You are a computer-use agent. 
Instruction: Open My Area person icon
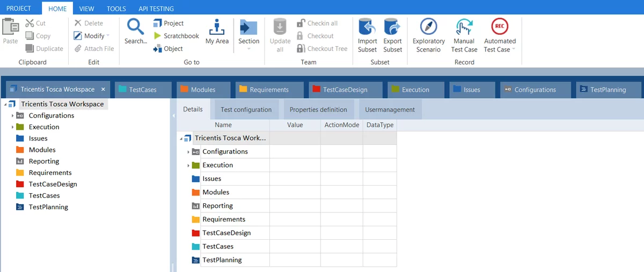[x=217, y=27]
